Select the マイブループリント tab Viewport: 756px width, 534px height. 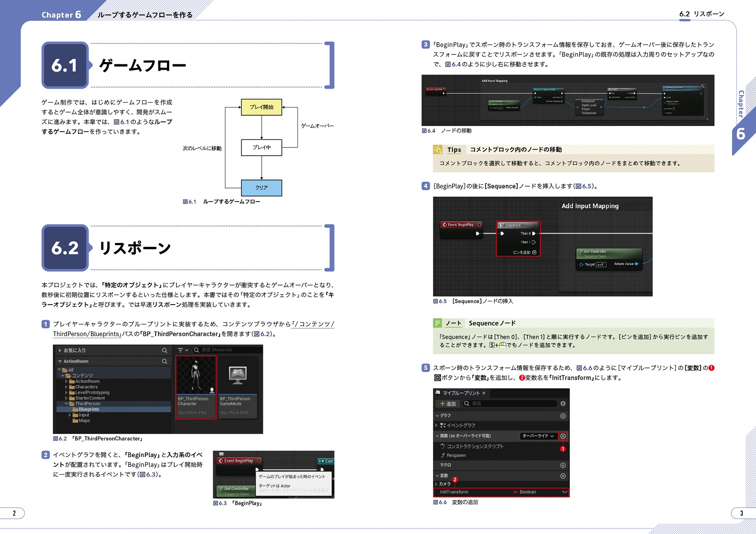click(461, 393)
